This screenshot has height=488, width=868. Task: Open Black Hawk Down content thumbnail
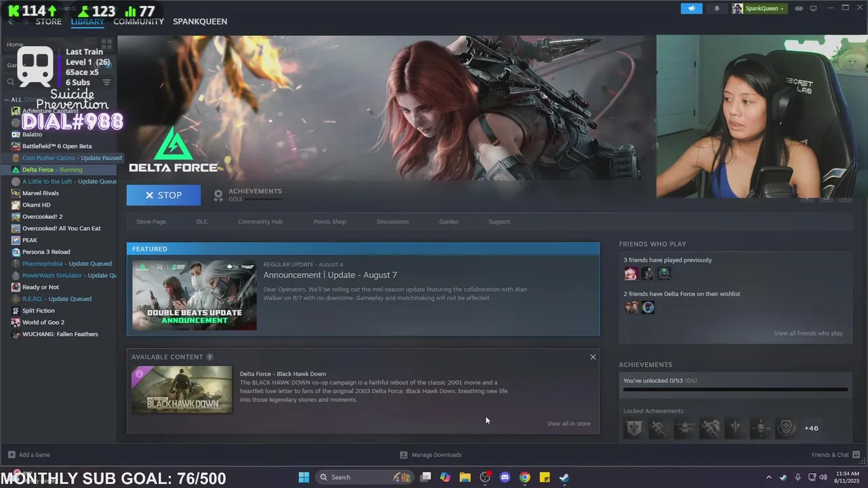click(x=182, y=390)
